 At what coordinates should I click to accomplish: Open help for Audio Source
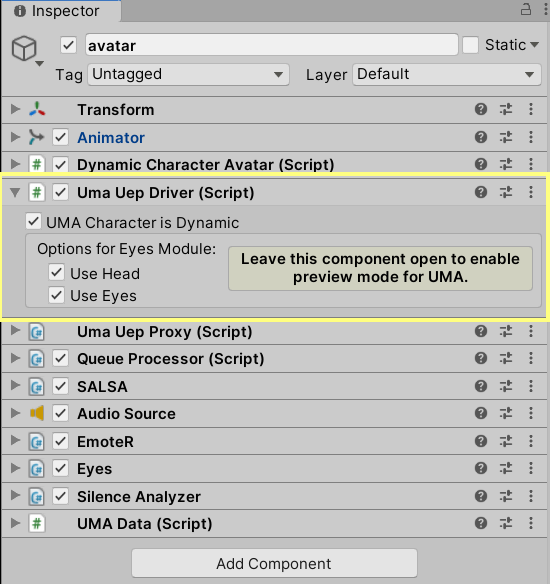coord(481,413)
